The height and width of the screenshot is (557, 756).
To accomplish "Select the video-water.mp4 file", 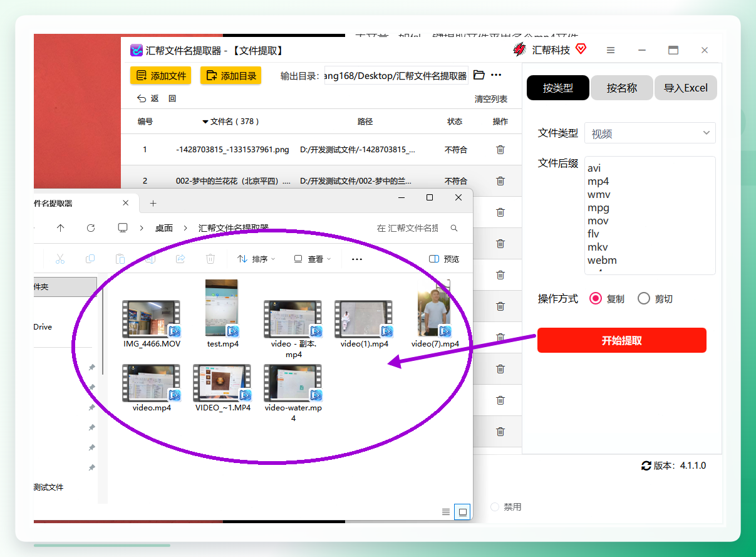I will pos(293,393).
